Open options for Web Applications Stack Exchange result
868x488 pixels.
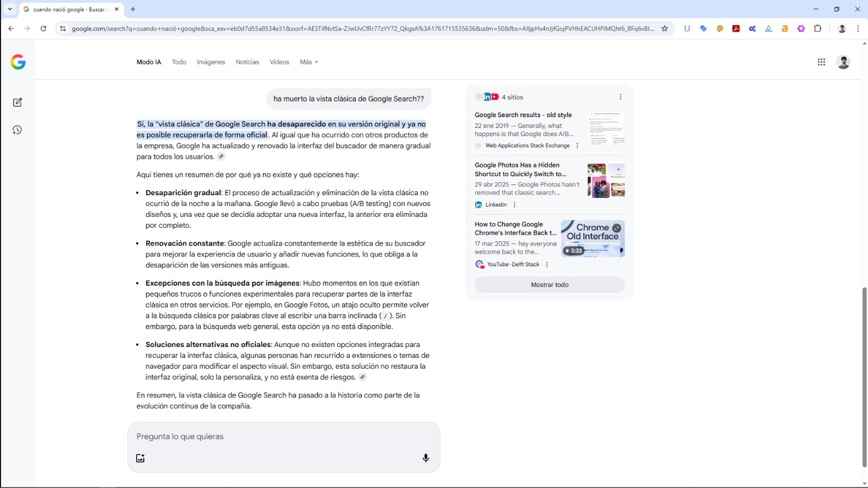click(x=577, y=146)
